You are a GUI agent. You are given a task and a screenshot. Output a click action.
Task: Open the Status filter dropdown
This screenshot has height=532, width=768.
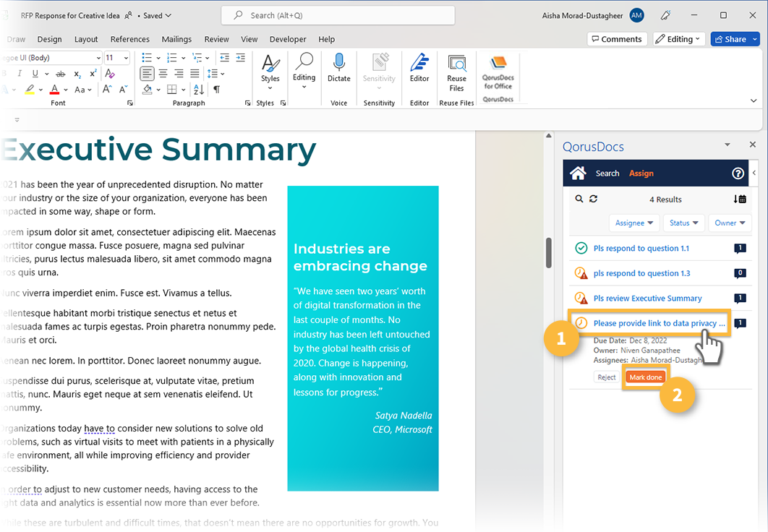(684, 223)
